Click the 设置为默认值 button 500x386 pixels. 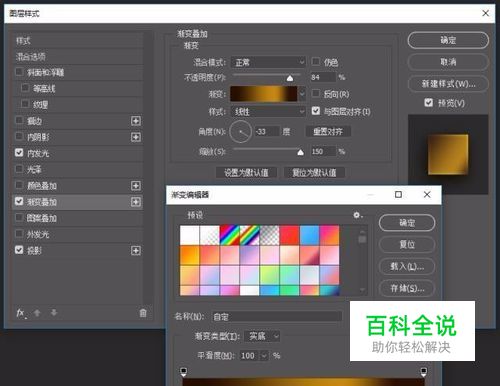point(246,173)
